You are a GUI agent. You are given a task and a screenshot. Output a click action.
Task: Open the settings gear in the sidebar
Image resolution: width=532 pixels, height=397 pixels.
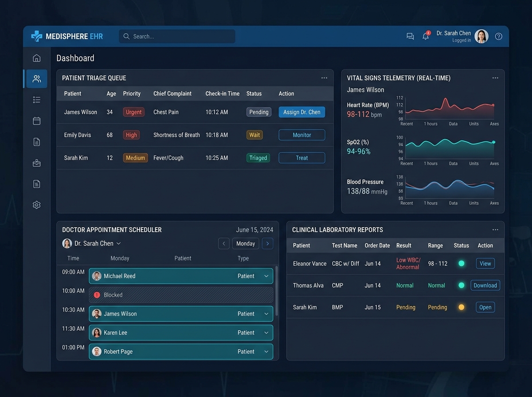tap(37, 205)
